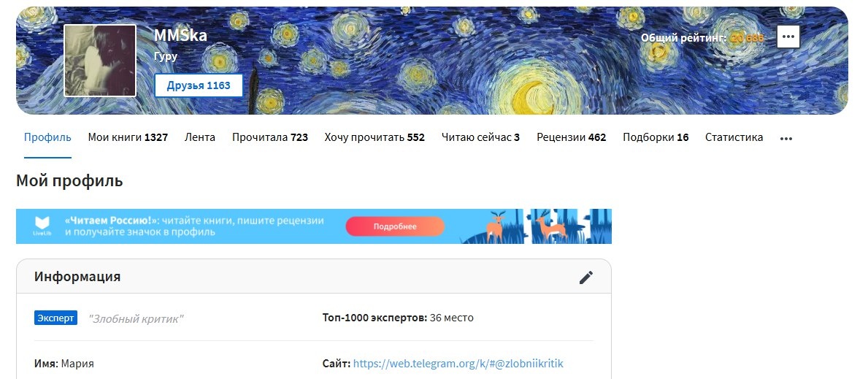The height and width of the screenshot is (379, 868).
Task: Open the three-dot menu on cover banner
Action: point(788,37)
